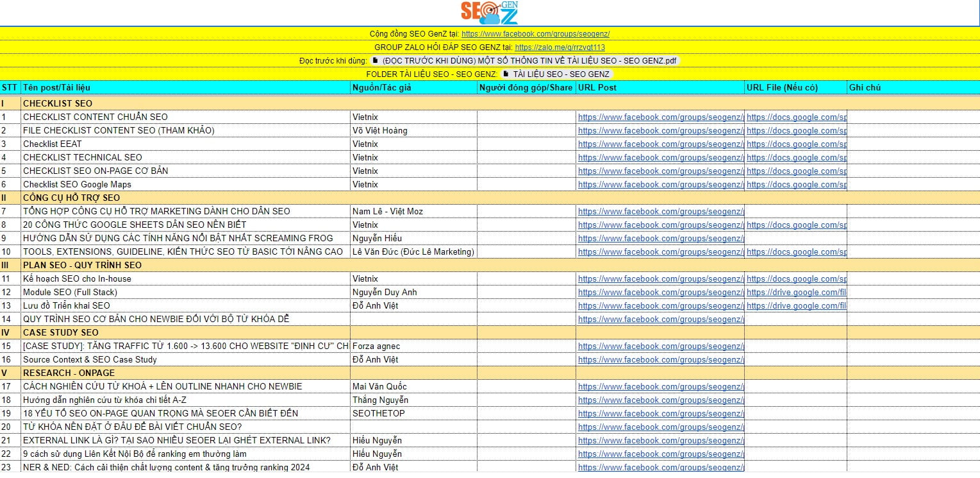Select the SEOTHETOP author cell
Image resolution: width=980 pixels, height=478 pixels.
(x=413, y=413)
